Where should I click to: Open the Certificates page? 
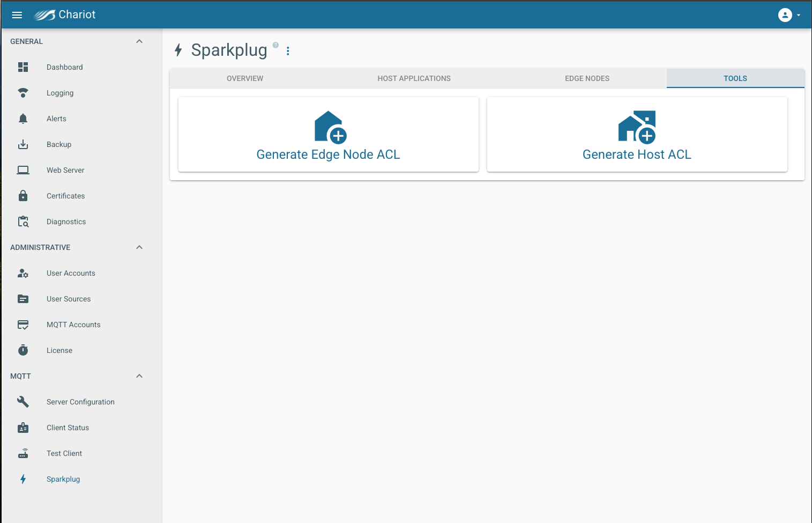(66, 196)
